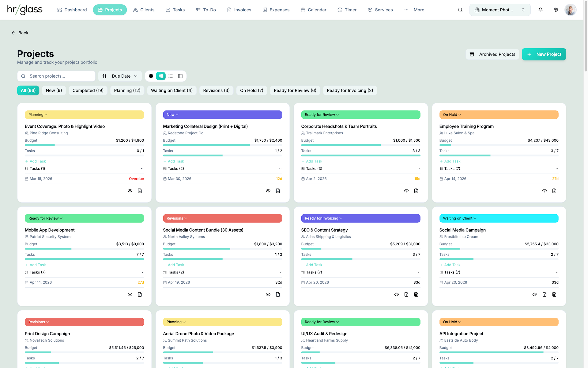View Social Media Content Bundle via eye icon

click(268, 294)
